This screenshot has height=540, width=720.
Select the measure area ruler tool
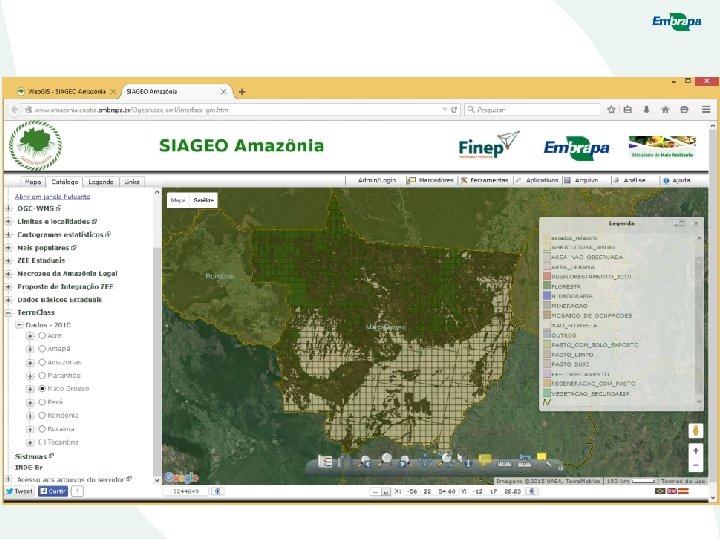point(524,461)
